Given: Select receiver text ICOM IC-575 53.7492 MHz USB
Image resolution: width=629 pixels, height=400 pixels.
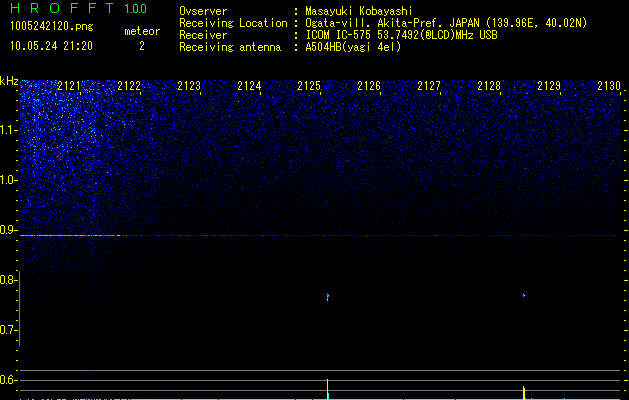Looking at the screenshot, I should [x=401, y=35].
